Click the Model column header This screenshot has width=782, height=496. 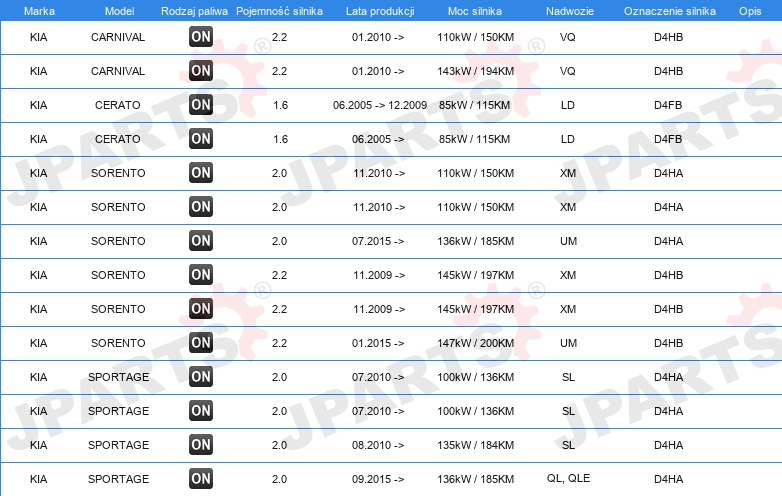tap(119, 11)
